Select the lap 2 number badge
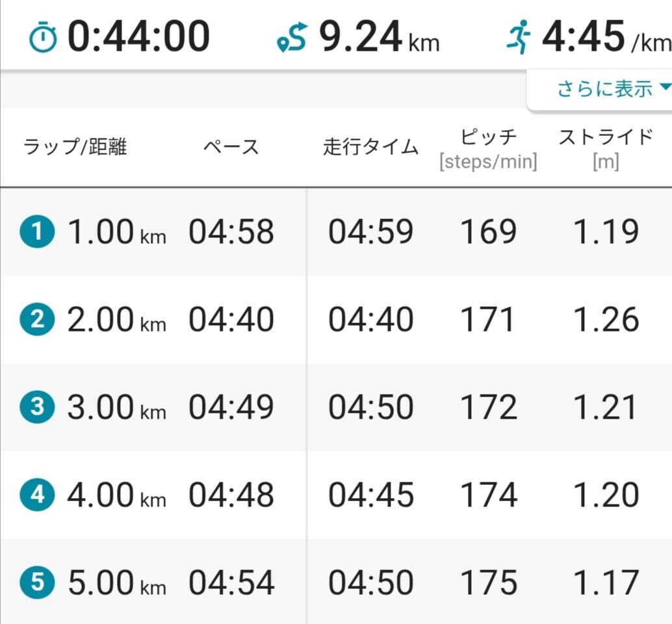Viewport: 672px width, 624px height. click(37, 319)
